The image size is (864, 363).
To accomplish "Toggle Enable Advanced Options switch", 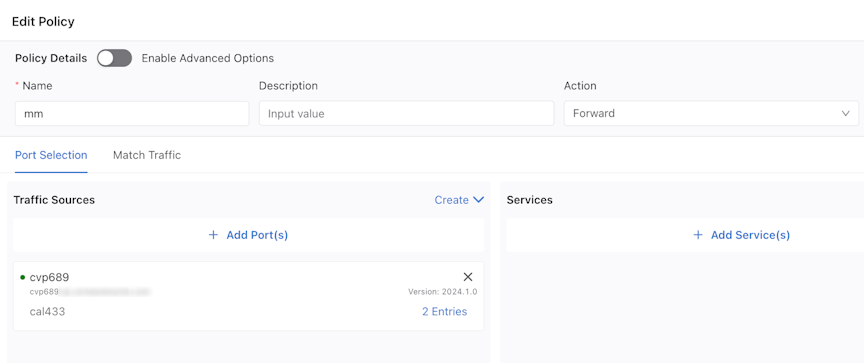I will click(x=115, y=58).
